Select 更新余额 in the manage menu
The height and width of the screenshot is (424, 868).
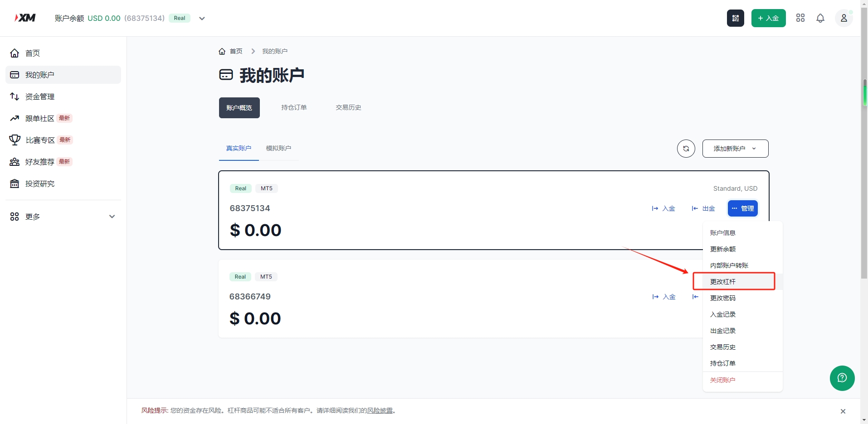[743, 249]
